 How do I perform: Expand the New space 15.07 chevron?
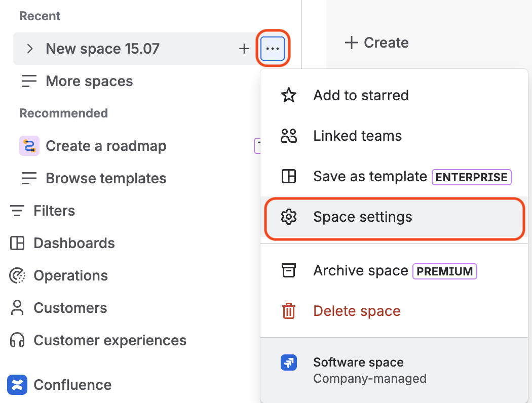(30, 49)
